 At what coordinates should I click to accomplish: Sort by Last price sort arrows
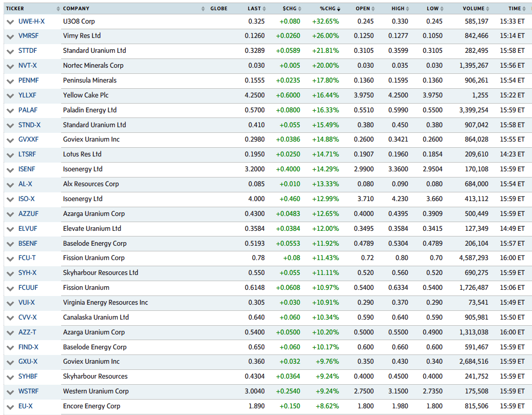264,9
